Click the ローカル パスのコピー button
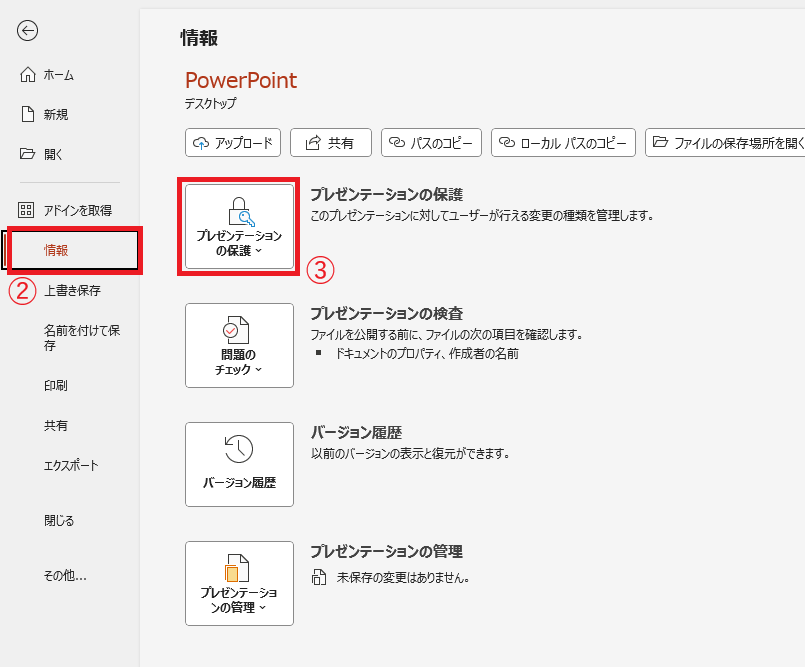Viewport: 805px width, 667px height. coord(563,142)
